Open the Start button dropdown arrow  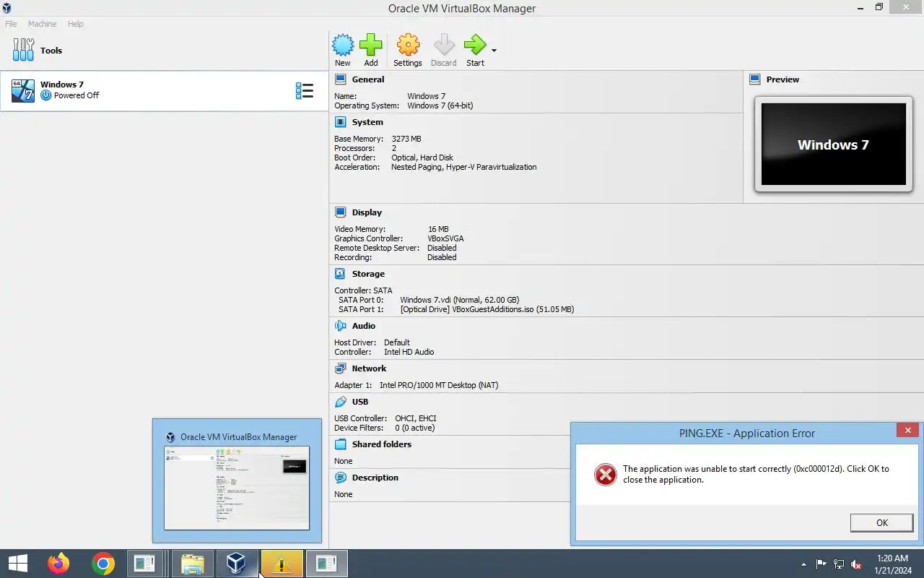coord(494,51)
